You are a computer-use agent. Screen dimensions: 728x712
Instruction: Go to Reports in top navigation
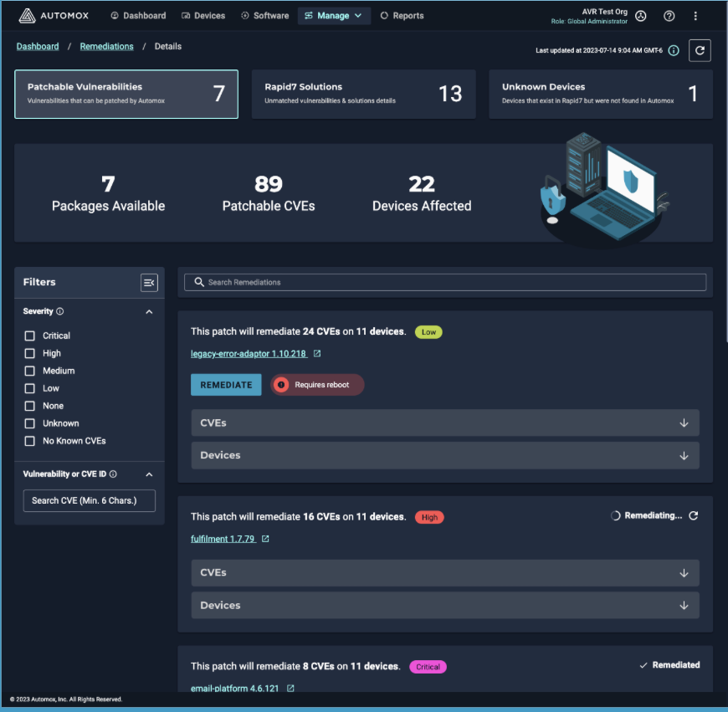point(402,16)
